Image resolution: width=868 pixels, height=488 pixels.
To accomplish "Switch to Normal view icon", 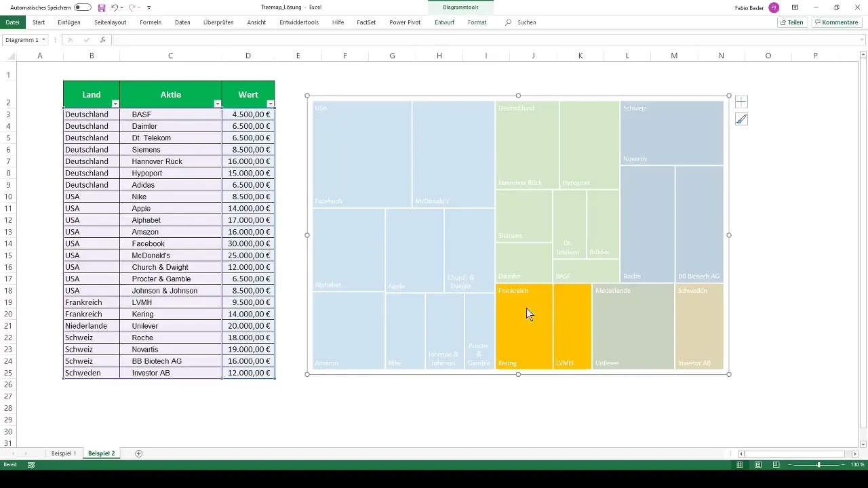I will pos(741,465).
